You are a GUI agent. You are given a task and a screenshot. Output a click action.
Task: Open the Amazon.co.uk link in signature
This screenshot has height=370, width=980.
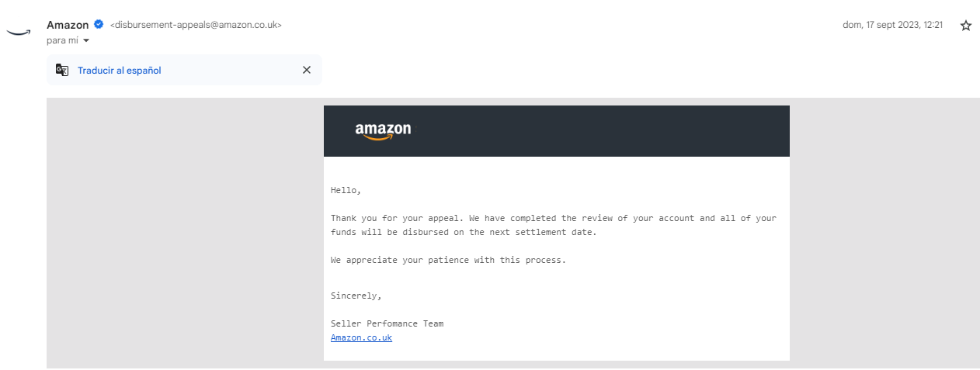click(x=361, y=337)
